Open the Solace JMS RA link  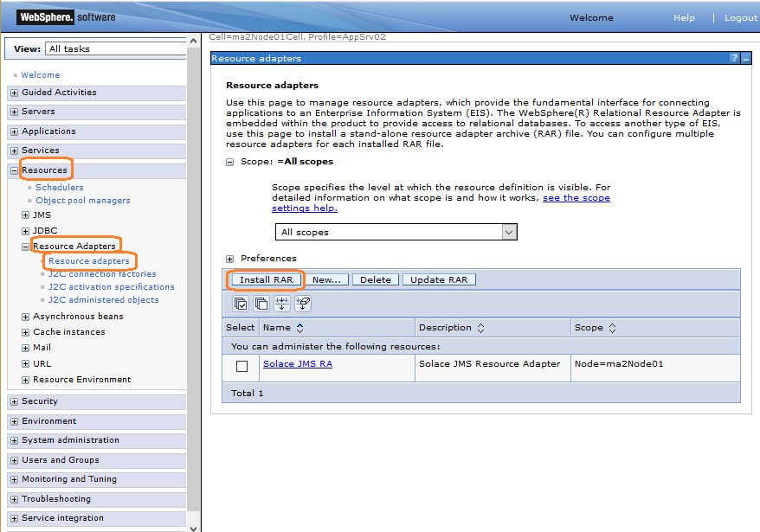(297, 364)
